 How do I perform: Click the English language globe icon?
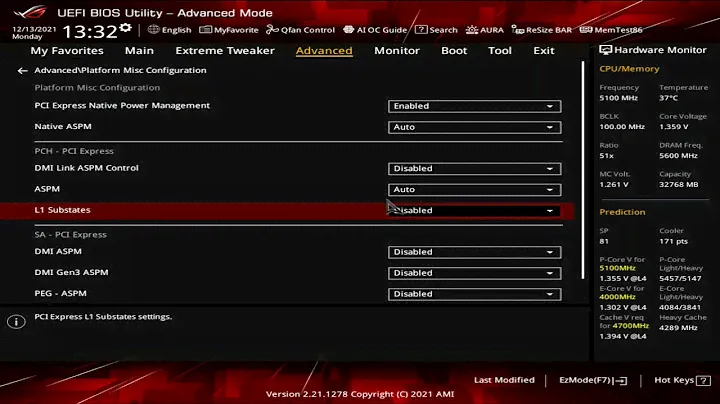click(153, 30)
